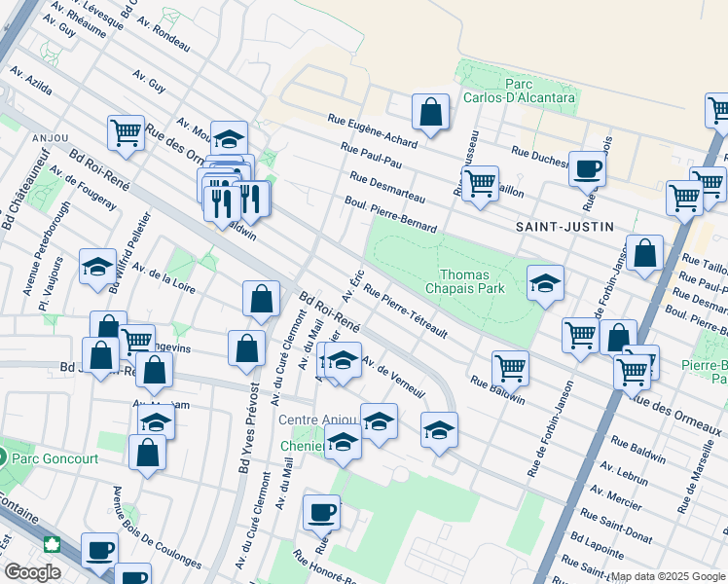
Task: Click the ANJOU neighbourhood label
Action: click(x=51, y=138)
